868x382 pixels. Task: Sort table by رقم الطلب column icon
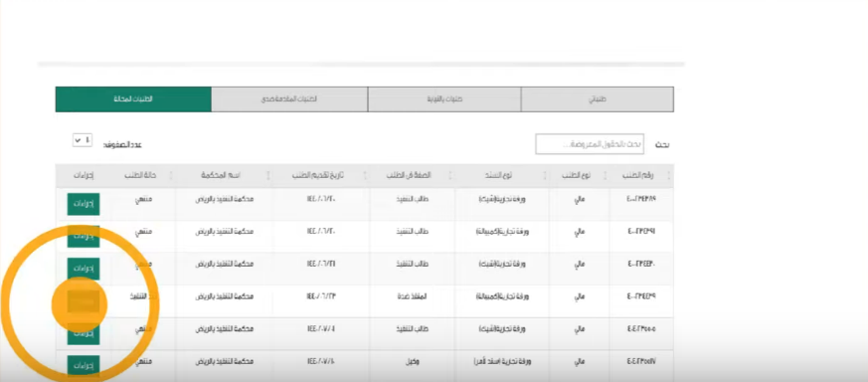click(x=669, y=175)
